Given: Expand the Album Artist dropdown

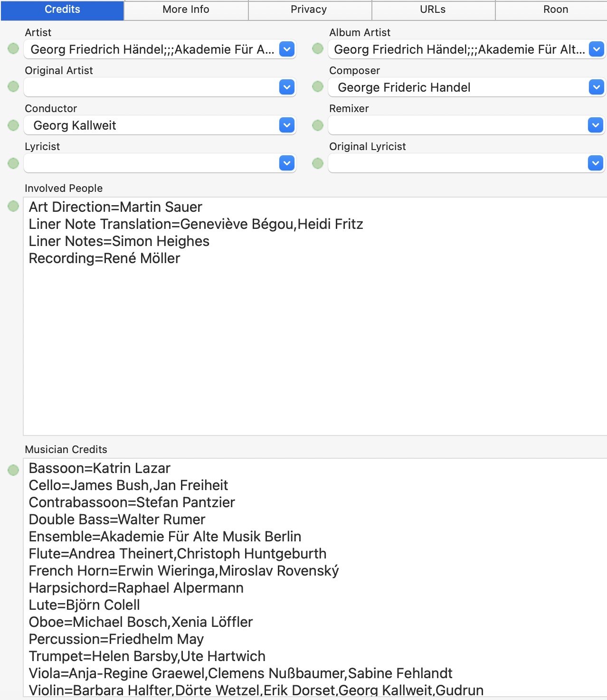Looking at the screenshot, I should (596, 49).
